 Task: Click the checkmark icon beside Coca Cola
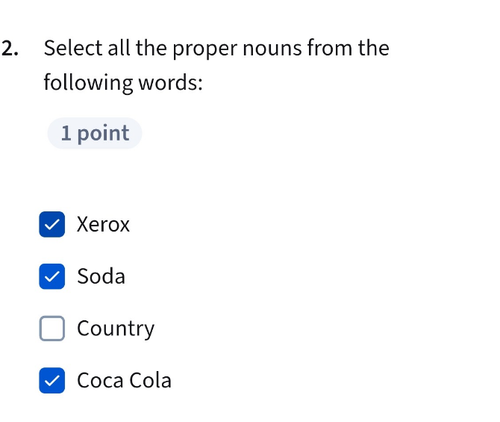click(x=52, y=381)
